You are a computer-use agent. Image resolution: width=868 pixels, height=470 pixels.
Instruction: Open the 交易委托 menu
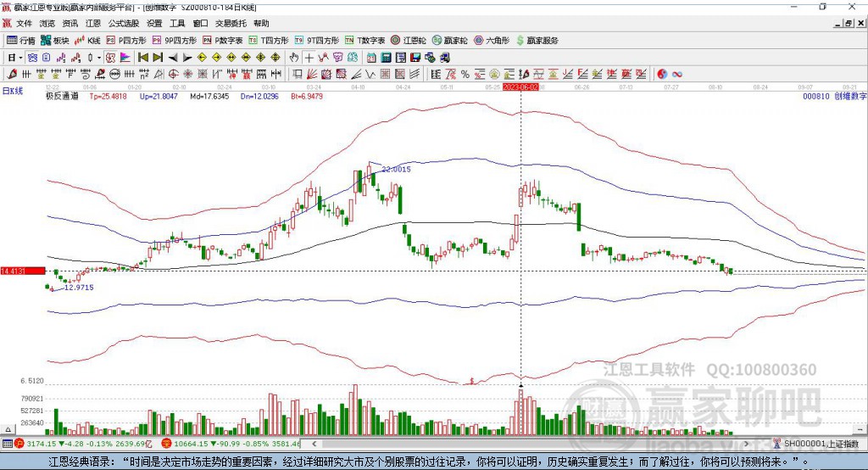click(x=231, y=23)
